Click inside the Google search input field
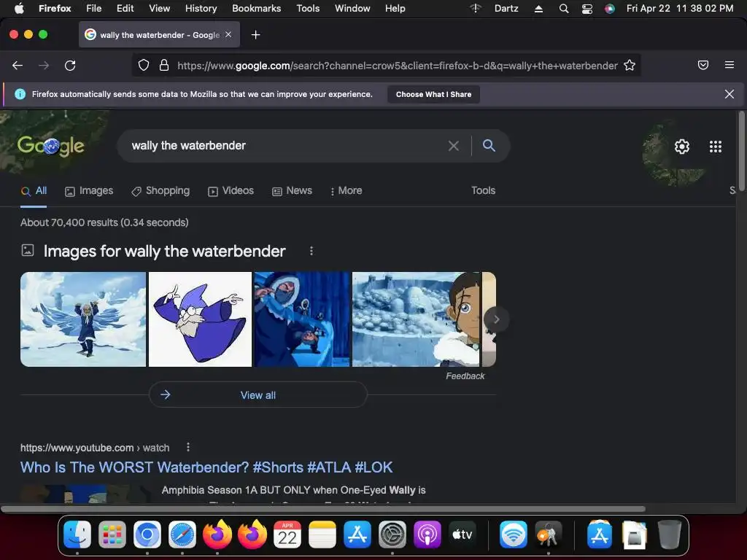Viewport: 747px width, 560px height. tap(286, 146)
